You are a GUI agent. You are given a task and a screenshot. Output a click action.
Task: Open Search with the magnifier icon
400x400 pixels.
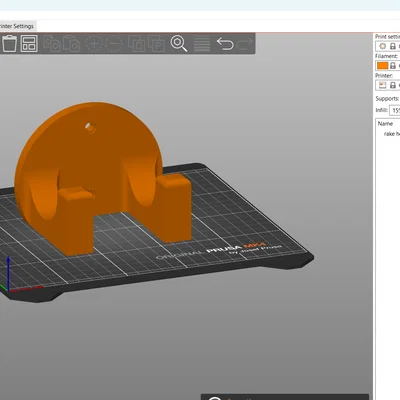pyautogui.click(x=179, y=44)
